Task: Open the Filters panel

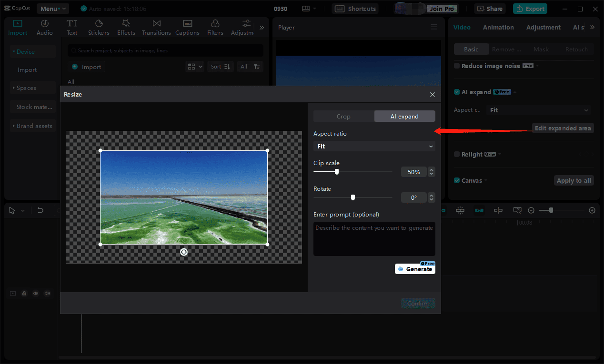Action: pyautogui.click(x=215, y=28)
